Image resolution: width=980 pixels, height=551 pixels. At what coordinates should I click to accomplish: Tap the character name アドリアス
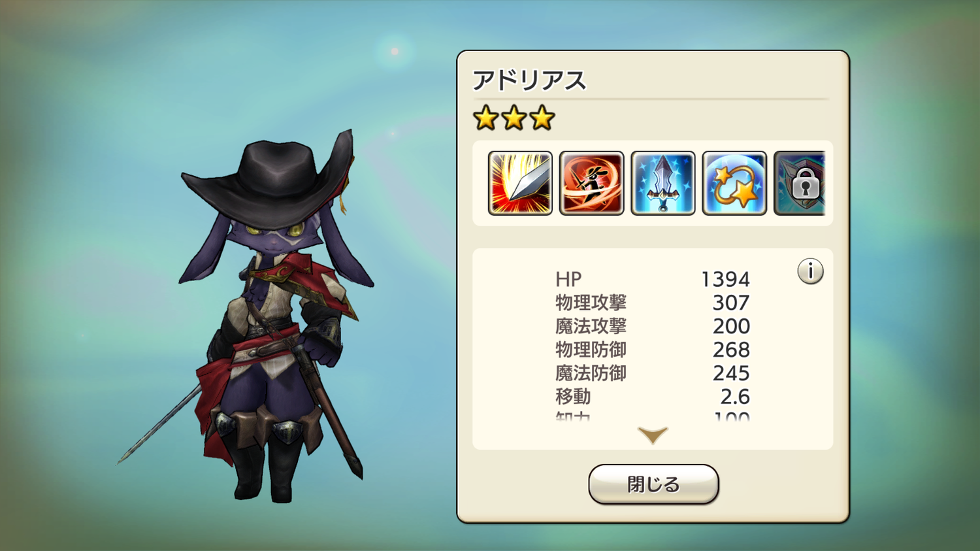(529, 80)
